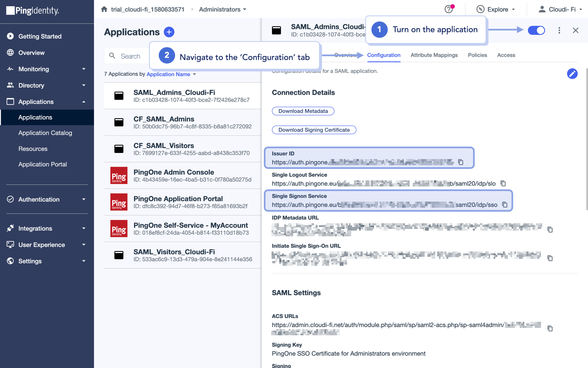Open the Policies tab
This screenshot has height=368, width=588.
(x=477, y=55)
